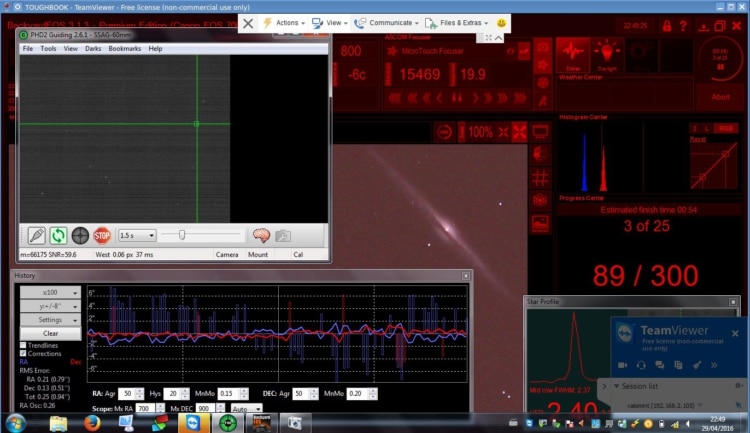The image size is (750, 433).
Task: Expand the TeamViewer Communicate menu
Action: 386,23
